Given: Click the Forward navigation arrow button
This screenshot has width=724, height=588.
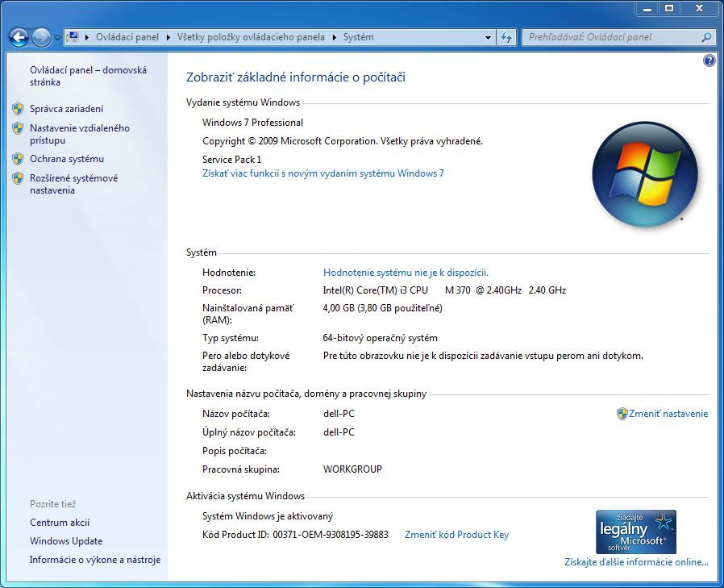Looking at the screenshot, I should pos(41,37).
